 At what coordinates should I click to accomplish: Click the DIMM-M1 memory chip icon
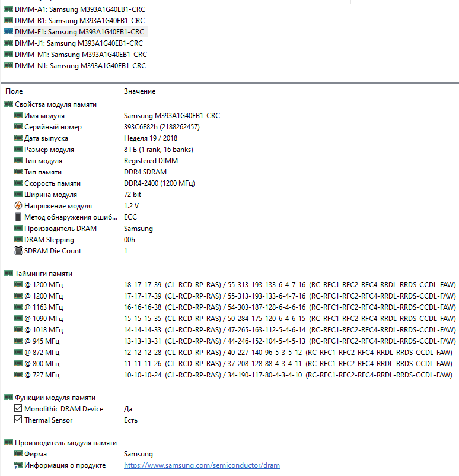click(x=8, y=54)
